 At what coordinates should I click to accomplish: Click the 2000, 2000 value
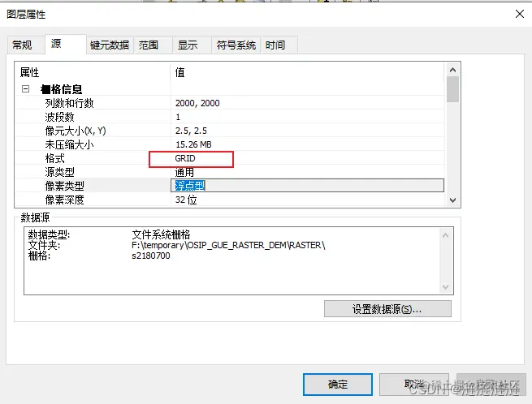[x=197, y=103]
